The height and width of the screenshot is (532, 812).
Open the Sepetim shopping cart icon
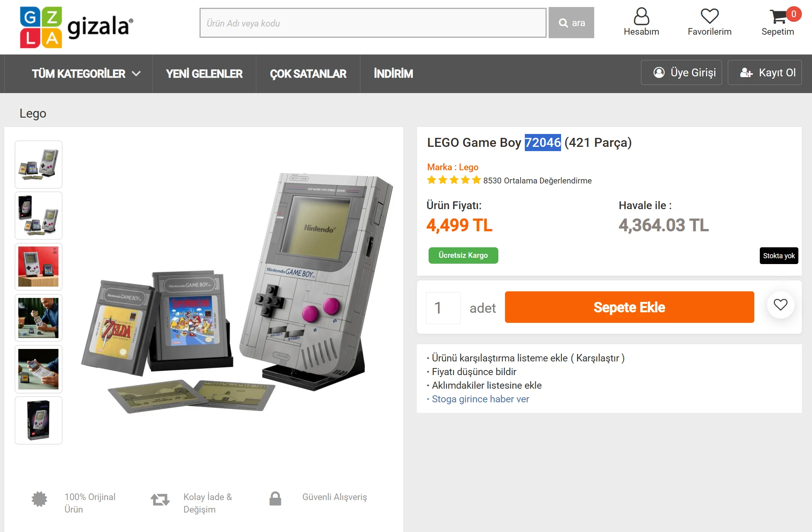pyautogui.click(x=778, y=16)
